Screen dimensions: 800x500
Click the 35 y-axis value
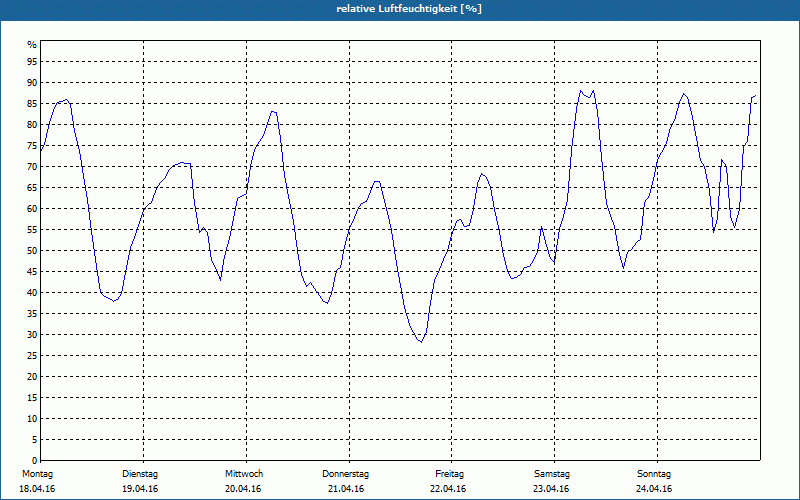coord(32,314)
